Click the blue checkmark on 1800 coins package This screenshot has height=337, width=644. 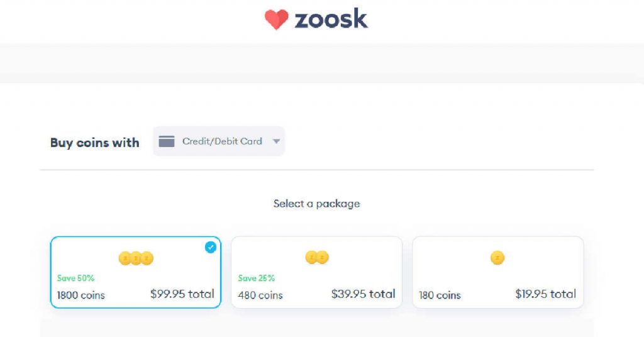click(210, 247)
